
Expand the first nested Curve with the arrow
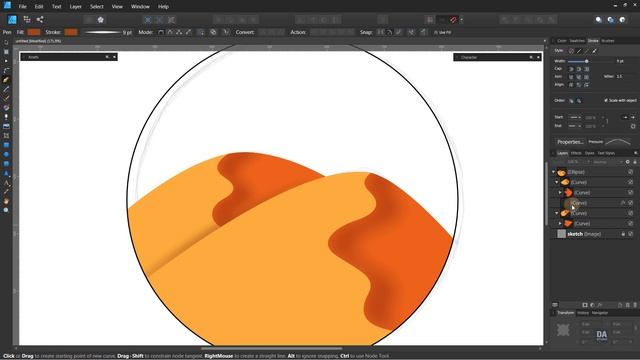click(x=560, y=193)
